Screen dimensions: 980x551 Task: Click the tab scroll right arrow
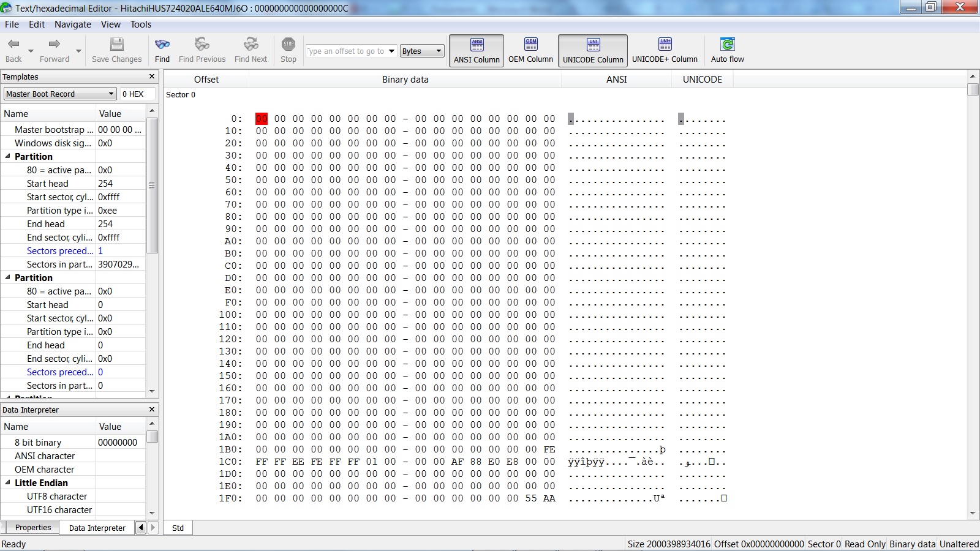click(153, 527)
